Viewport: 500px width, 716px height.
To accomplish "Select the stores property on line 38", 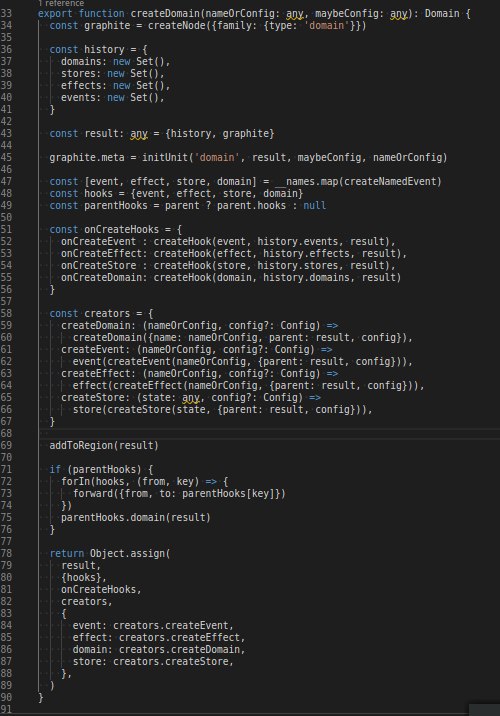I will pyautogui.click(x=79, y=74).
